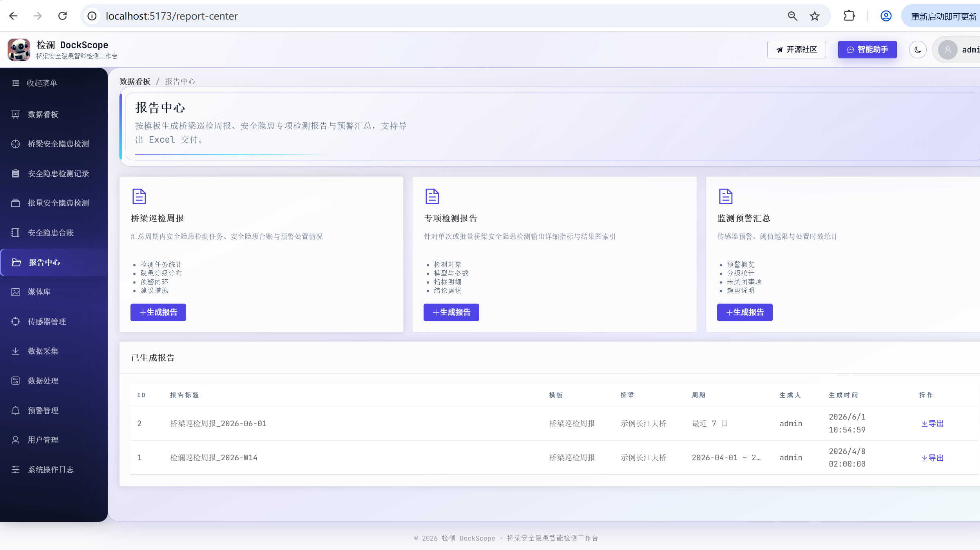
Task: Open the 智能助手 assistant
Action: point(867,50)
